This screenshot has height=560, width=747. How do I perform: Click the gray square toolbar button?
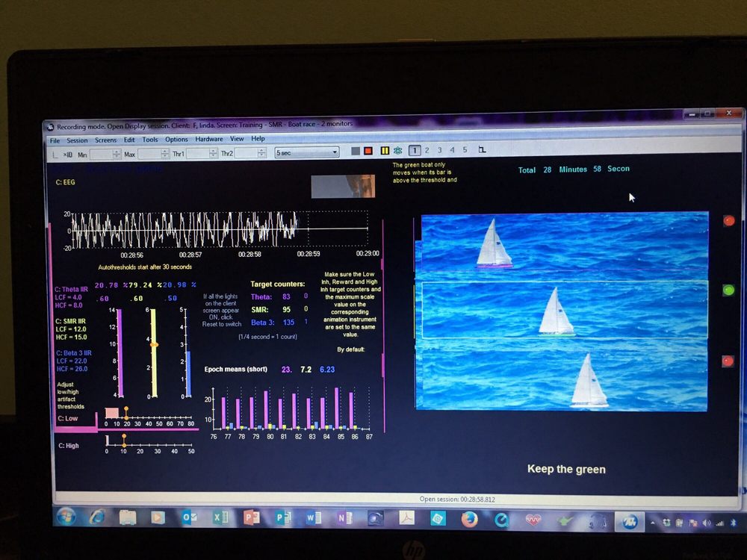coord(356,151)
